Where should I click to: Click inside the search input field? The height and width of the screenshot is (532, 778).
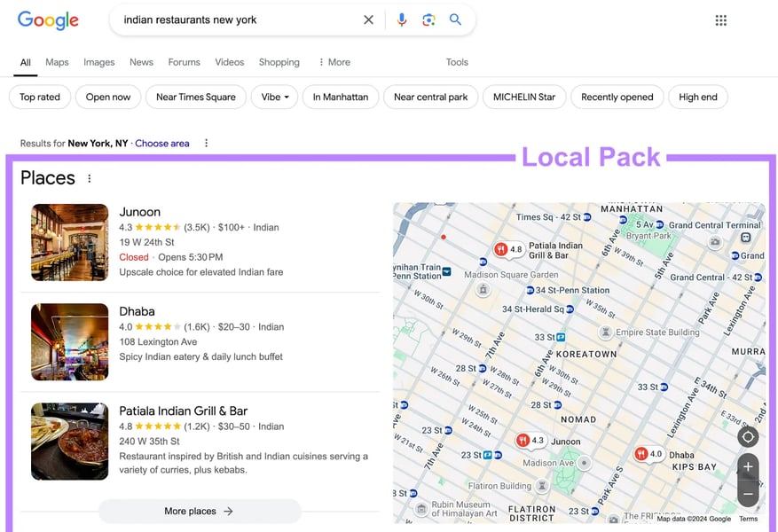click(x=238, y=20)
